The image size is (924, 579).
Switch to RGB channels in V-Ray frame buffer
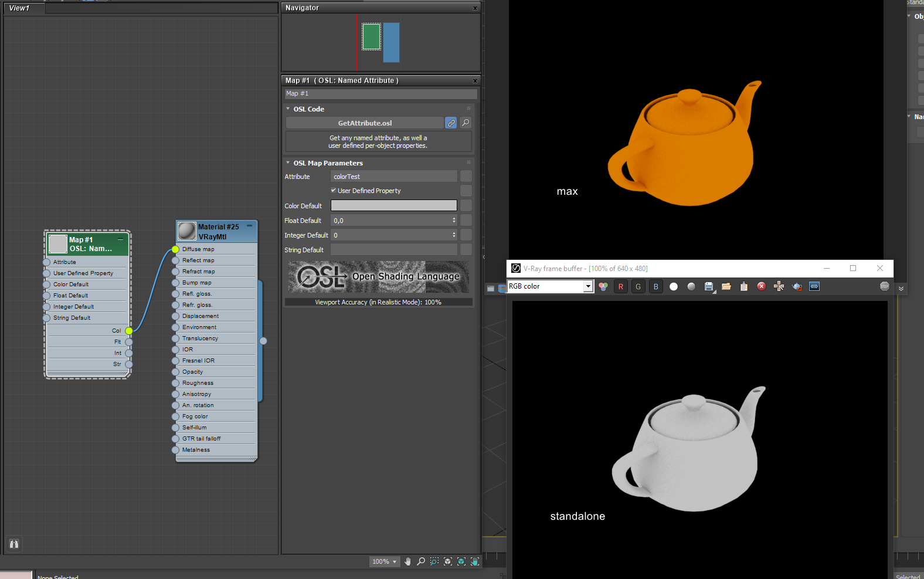point(603,286)
